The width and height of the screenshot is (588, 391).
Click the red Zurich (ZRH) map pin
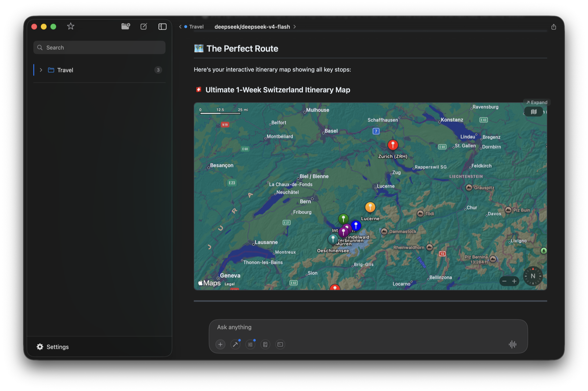[393, 145]
